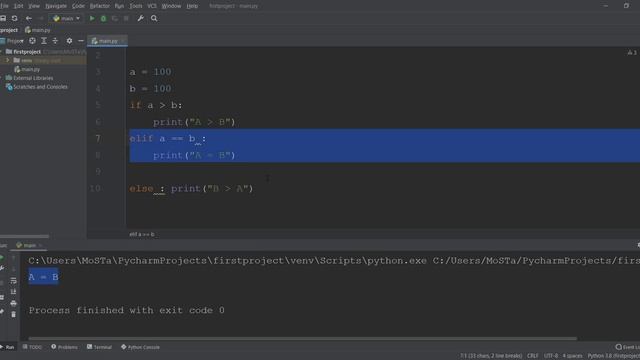640x360 pixels.
Task: Open the Edit menu
Action: point(18,6)
